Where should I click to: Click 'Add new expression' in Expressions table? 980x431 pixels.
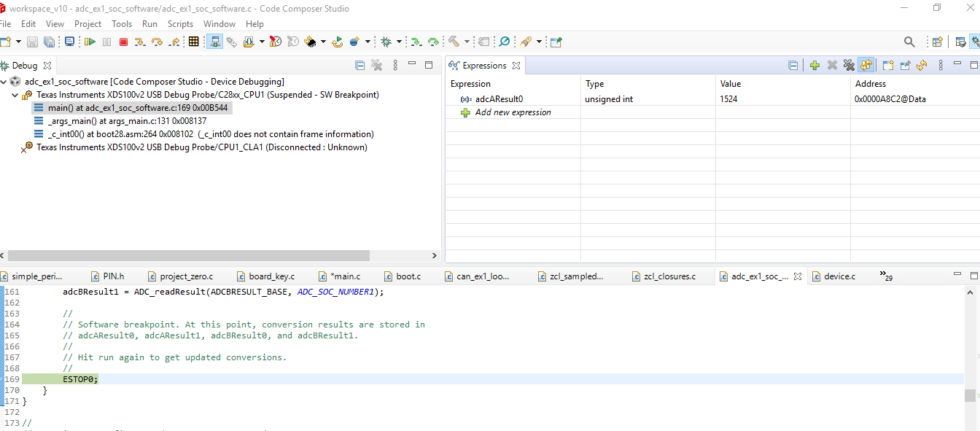tap(513, 112)
